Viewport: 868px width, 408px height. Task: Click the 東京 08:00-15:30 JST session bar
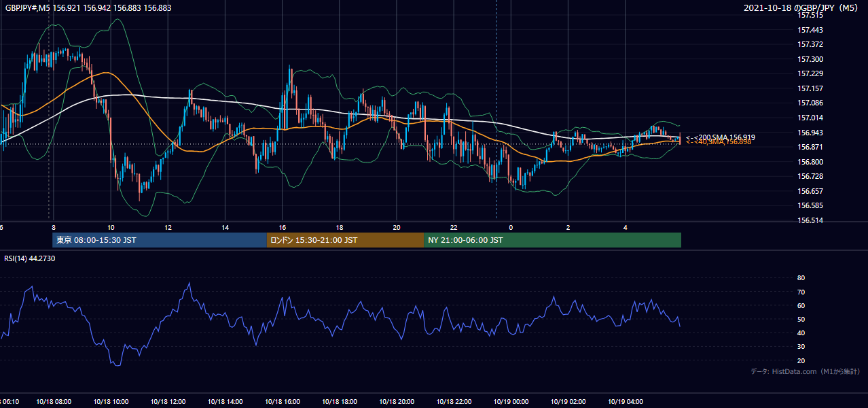159,240
